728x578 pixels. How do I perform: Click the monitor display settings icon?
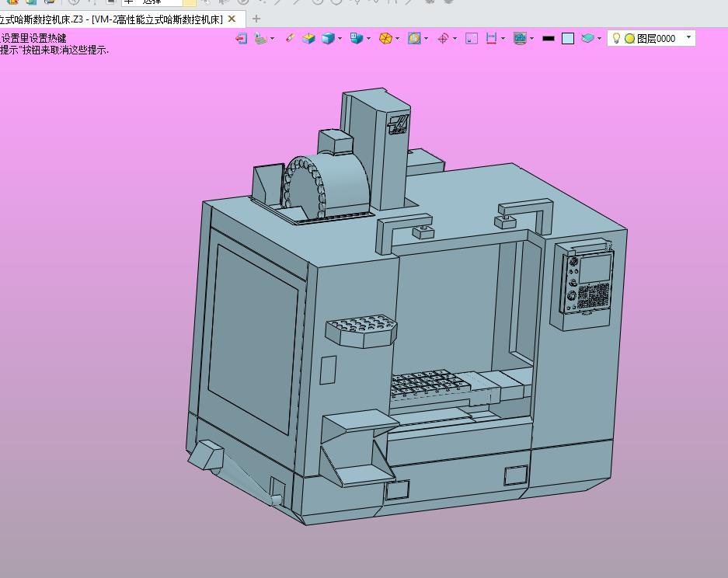coord(520,39)
